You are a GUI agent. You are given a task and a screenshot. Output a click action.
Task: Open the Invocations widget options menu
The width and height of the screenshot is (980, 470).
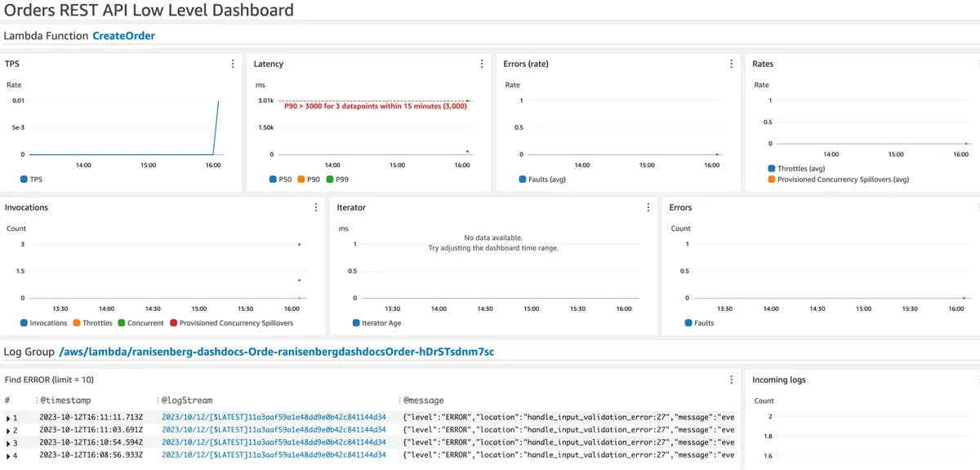click(316, 207)
